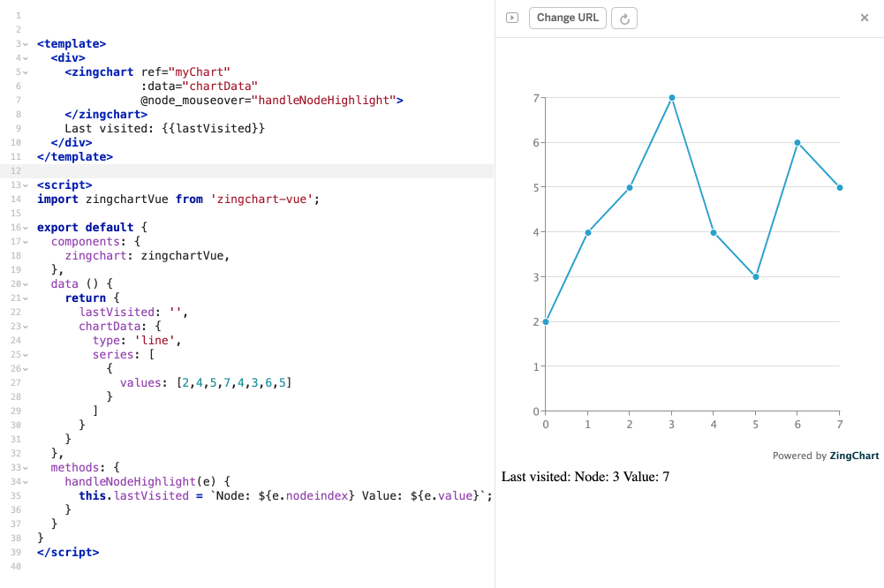
Task: Close the preview panel with the X
Action: pyautogui.click(x=863, y=17)
